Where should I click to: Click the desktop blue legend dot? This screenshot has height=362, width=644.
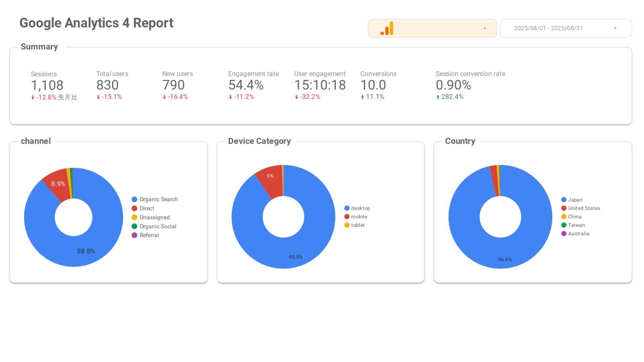coord(347,208)
